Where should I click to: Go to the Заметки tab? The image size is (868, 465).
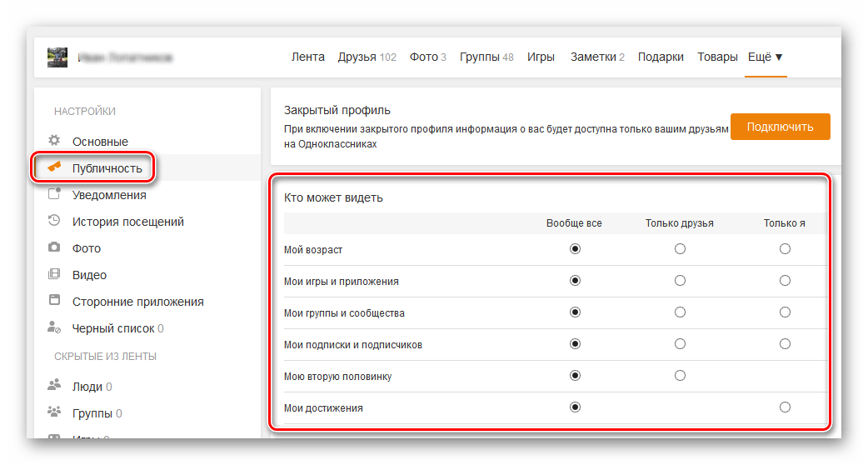(x=597, y=57)
